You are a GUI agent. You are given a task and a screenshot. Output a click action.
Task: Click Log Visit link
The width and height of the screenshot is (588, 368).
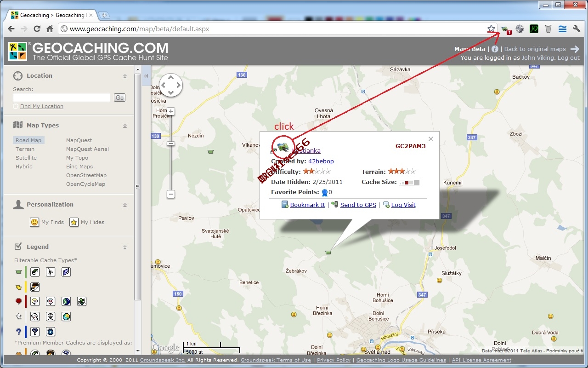tap(403, 205)
